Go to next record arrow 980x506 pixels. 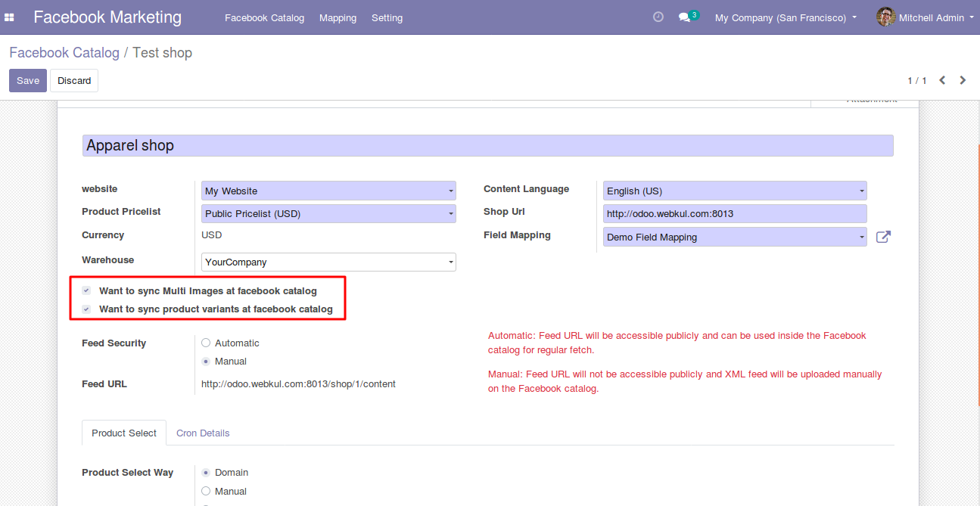(x=963, y=80)
